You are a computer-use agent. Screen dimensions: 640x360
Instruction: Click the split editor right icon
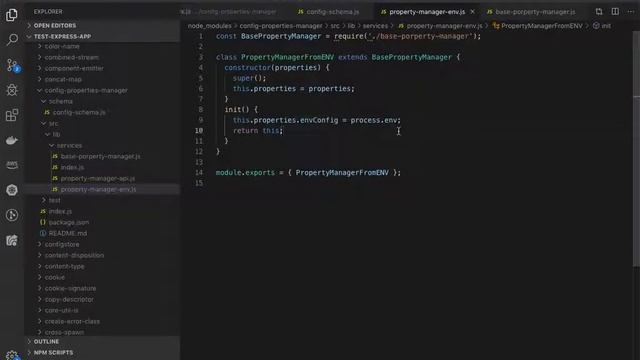pyautogui.click(x=615, y=12)
